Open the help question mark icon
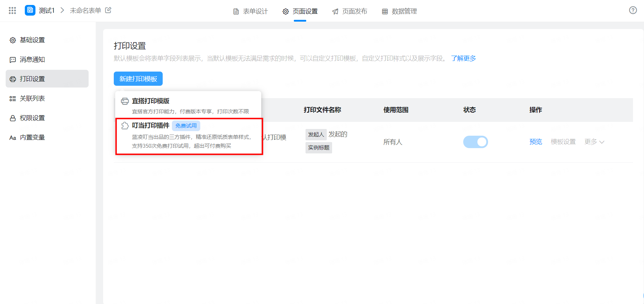 (633, 10)
